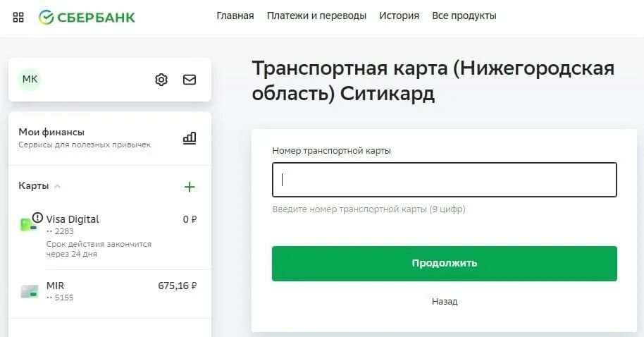Click the Sberbank logo
This screenshot has height=337, width=644.
(87, 17)
